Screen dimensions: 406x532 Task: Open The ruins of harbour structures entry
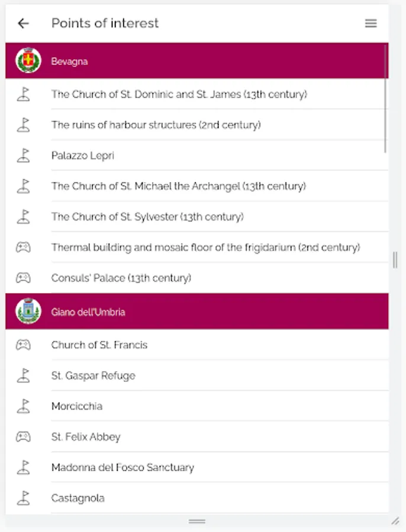point(156,125)
